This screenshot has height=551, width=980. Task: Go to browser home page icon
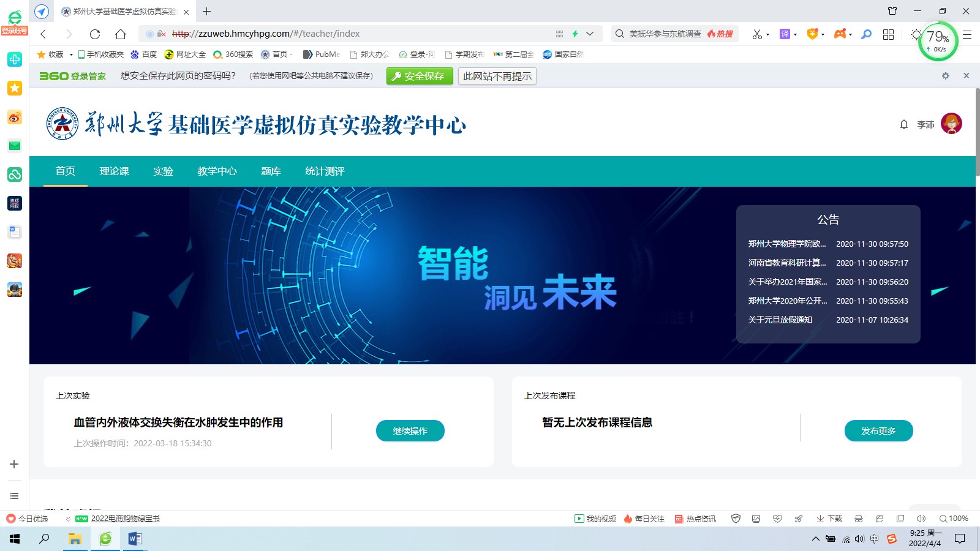click(x=121, y=34)
